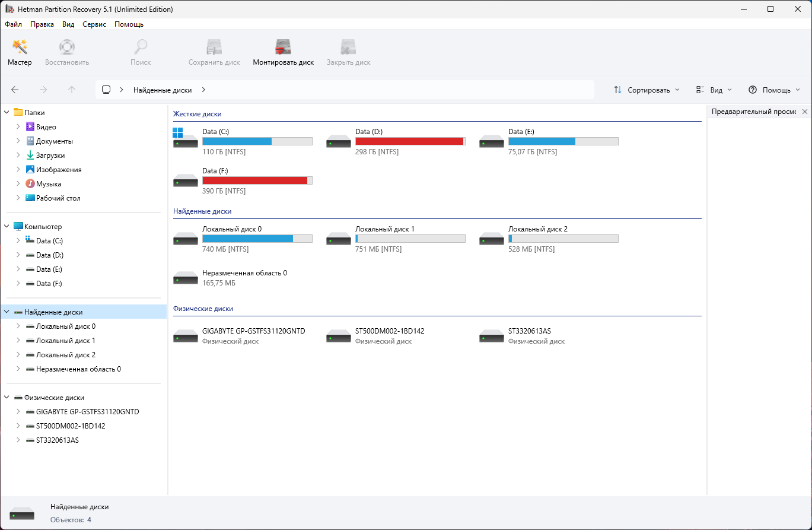This screenshot has height=530, width=812.
Task: Click the red Data (D:) usage bar
Action: 410,141
